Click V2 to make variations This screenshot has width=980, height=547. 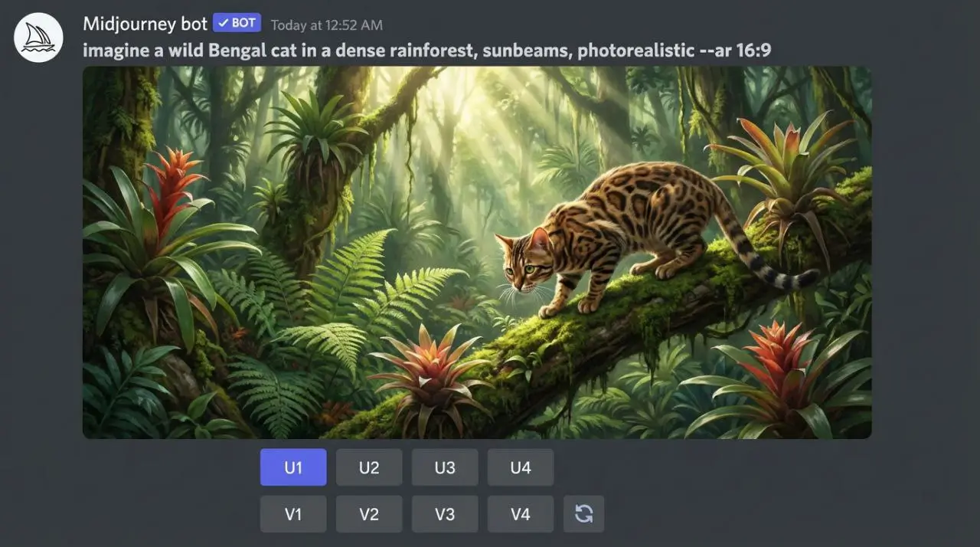(369, 514)
